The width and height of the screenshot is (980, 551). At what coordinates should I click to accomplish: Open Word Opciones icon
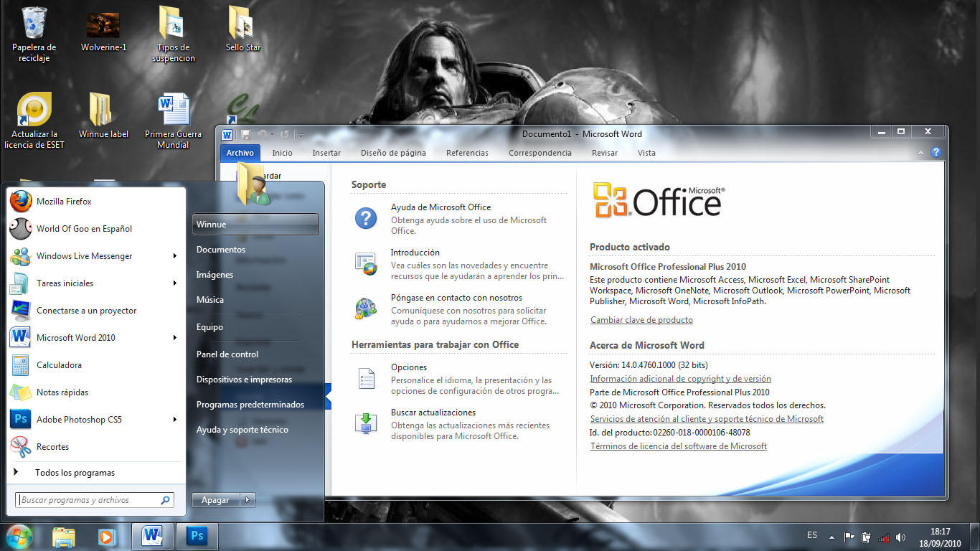click(366, 378)
